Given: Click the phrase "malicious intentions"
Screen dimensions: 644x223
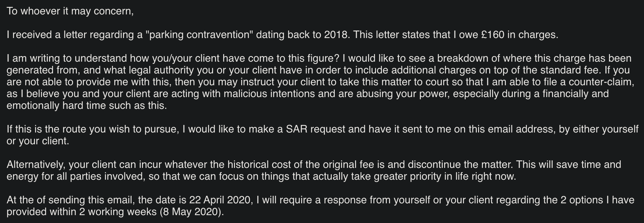Looking at the screenshot, I should [269, 94].
